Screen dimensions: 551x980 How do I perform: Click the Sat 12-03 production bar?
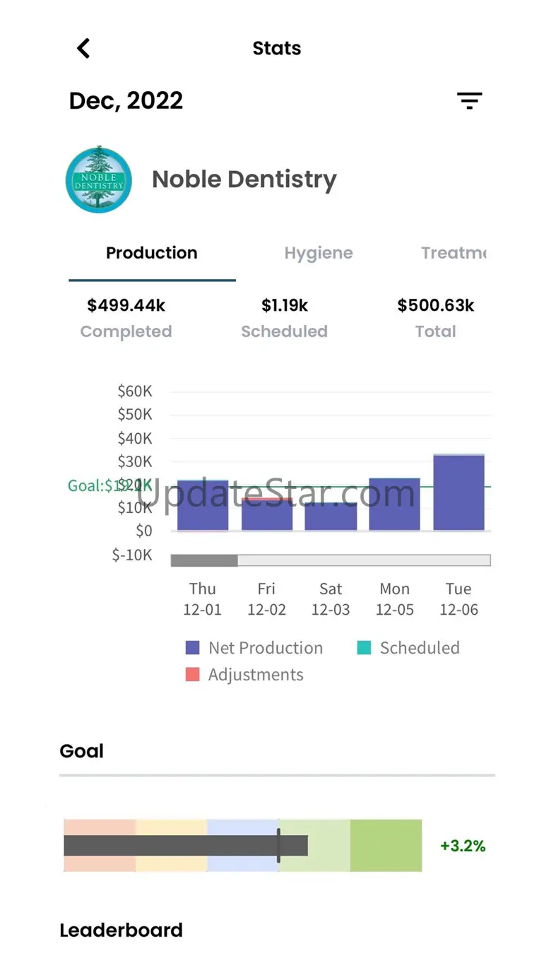(x=331, y=516)
